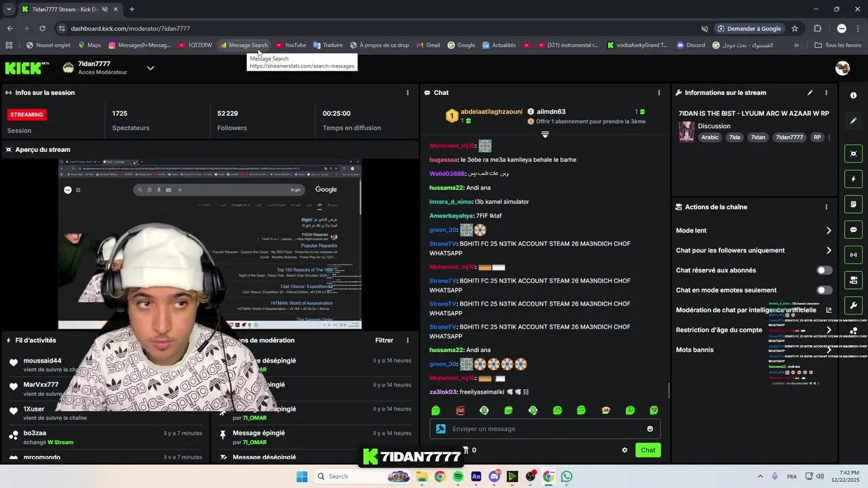Open the Infos sur la session options menu
The image size is (868, 488).
point(408,93)
